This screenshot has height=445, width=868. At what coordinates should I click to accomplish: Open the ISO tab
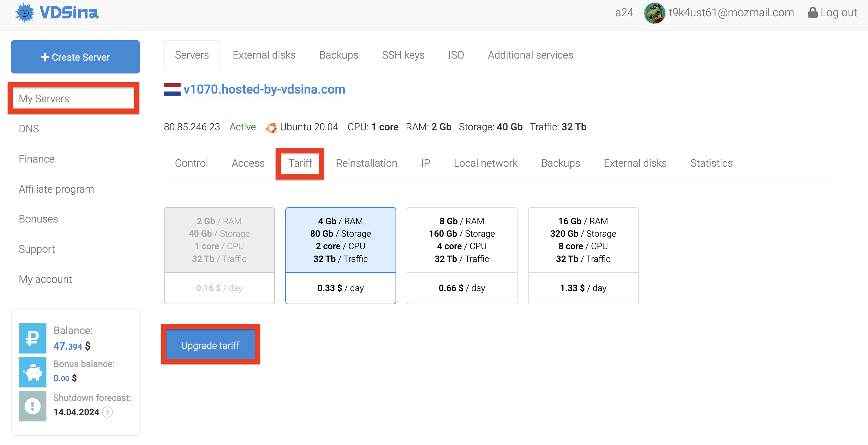[x=456, y=55]
